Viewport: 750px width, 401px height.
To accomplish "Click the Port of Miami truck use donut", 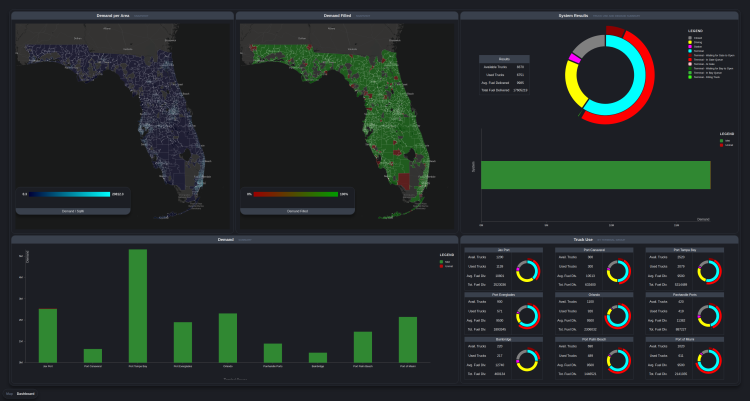I will 709,361.
